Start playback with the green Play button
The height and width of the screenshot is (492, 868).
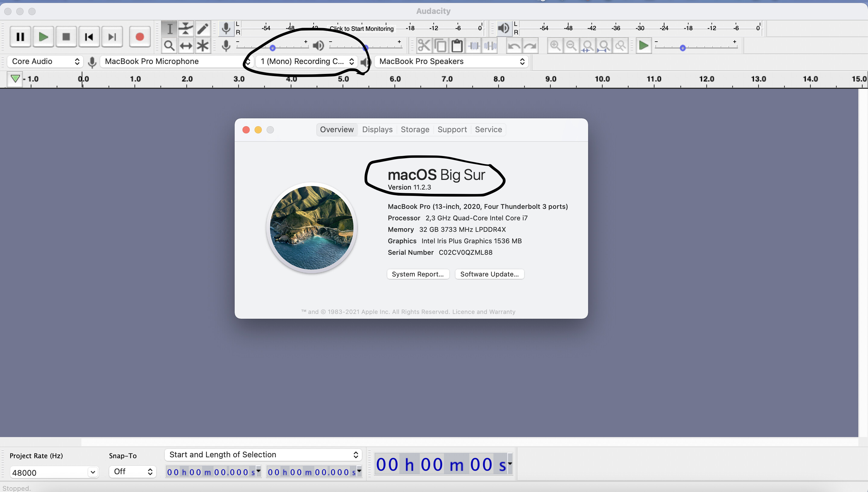pyautogui.click(x=43, y=37)
